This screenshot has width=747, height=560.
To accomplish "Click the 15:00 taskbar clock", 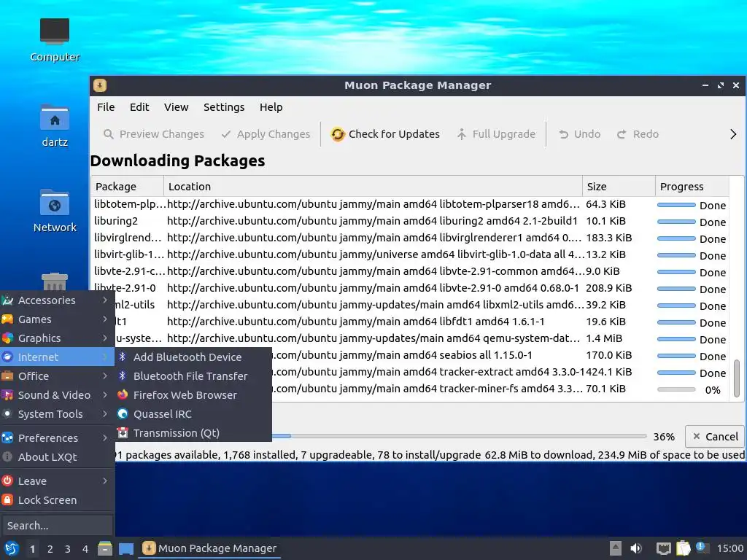I will point(729,548).
